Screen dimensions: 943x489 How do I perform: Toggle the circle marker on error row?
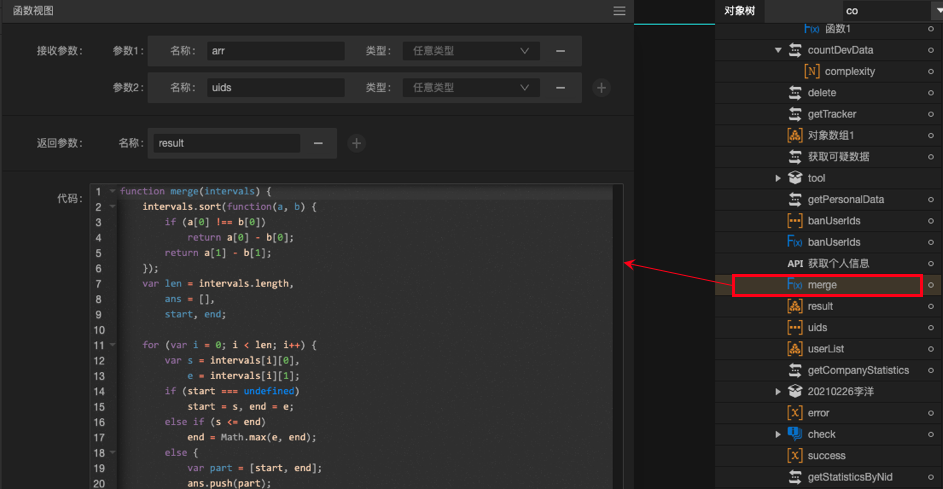pos(930,413)
